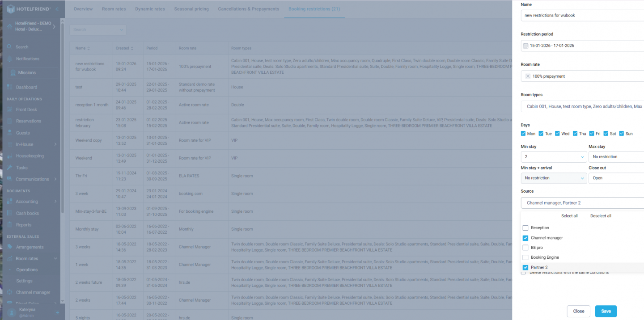Open the Source multi-select field
The image size is (644, 320).
[582, 203]
